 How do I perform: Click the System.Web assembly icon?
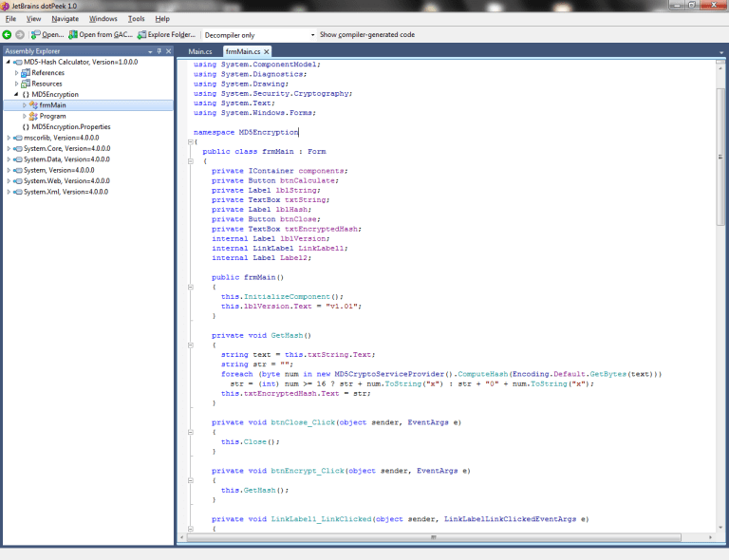(18, 180)
